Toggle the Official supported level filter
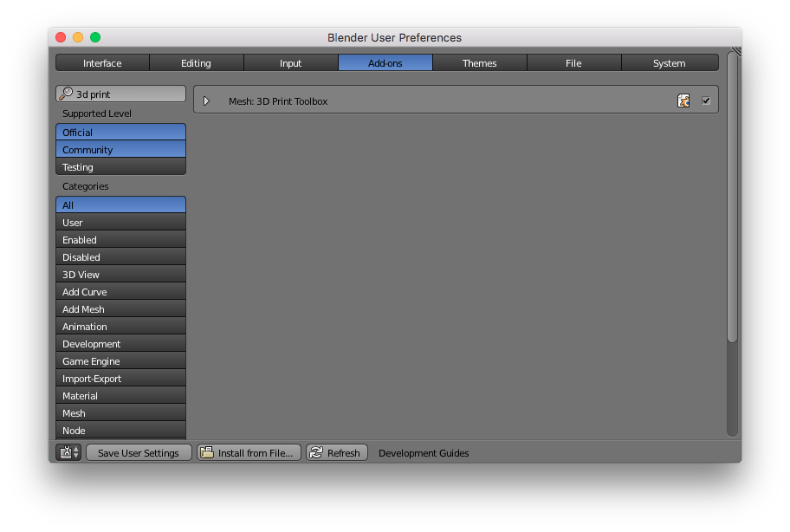This screenshot has width=790, height=532. (x=120, y=133)
